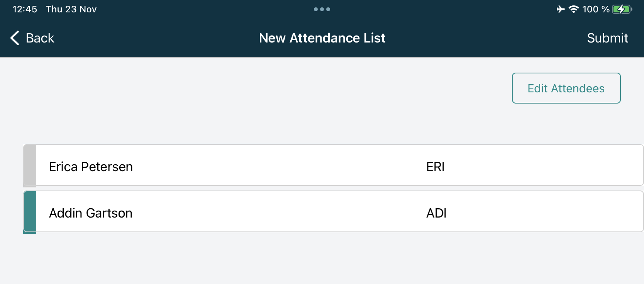Select the Erica Petersen name

(x=91, y=167)
